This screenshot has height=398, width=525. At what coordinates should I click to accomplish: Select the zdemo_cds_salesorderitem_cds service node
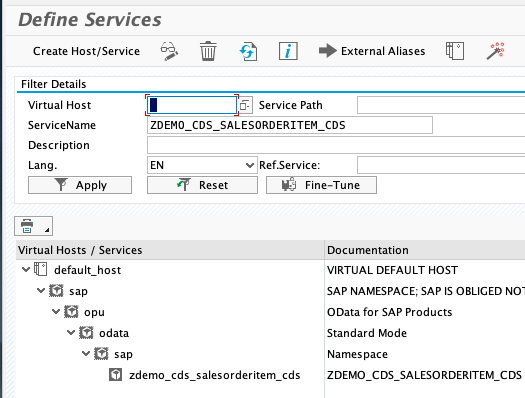(215, 375)
